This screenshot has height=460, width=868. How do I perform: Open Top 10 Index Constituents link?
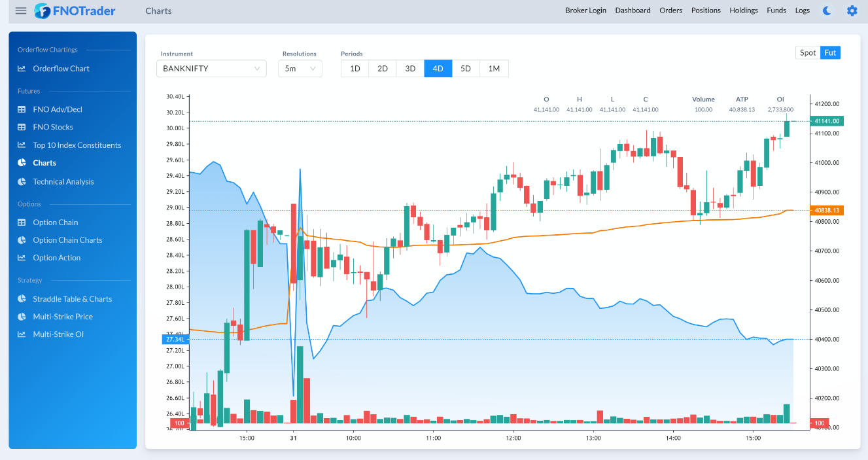(77, 145)
